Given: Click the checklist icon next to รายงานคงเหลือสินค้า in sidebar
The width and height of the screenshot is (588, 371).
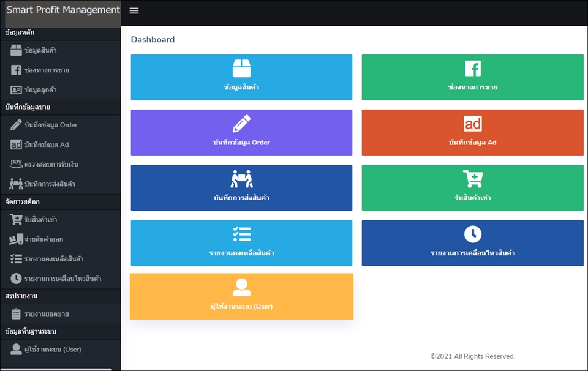Looking at the screenshot, I should coord(16,259).
